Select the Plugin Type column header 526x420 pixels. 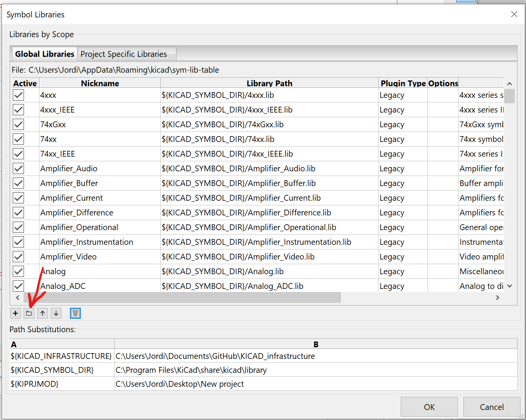click(403, 83)
